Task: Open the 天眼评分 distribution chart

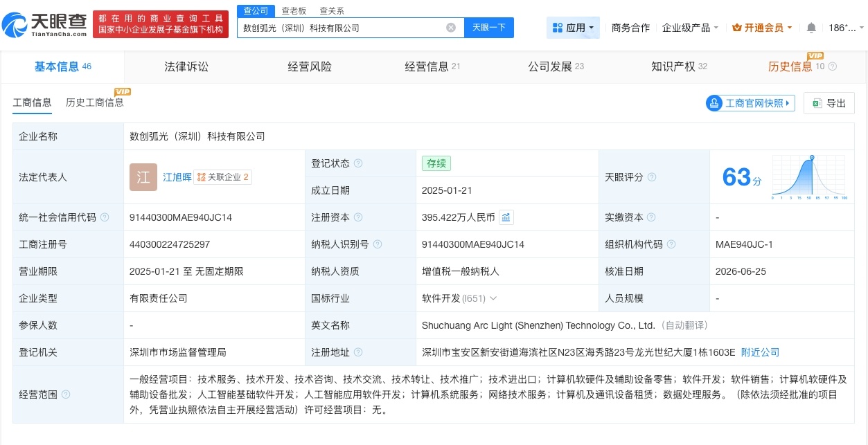Action: [x=810, y=177]
